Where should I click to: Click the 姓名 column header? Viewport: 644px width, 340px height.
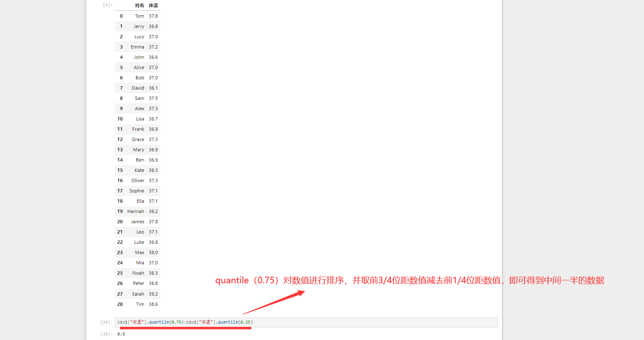click(x=140, y=5)
